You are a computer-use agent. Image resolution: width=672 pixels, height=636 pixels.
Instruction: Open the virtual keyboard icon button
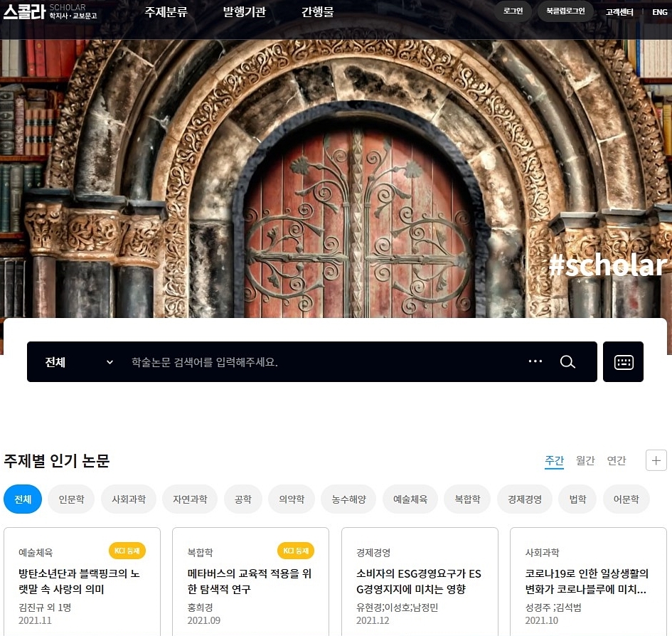623,362
